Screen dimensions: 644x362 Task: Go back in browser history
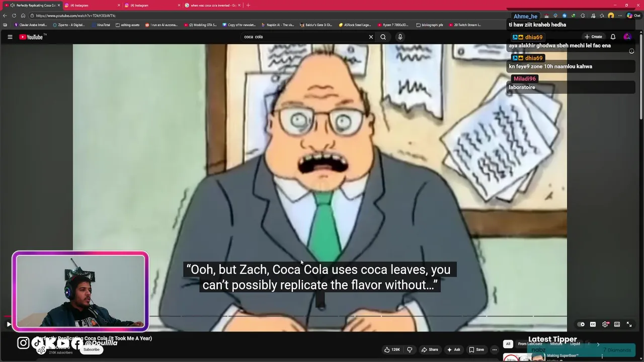pyautogui.click(x=5, y=16)
